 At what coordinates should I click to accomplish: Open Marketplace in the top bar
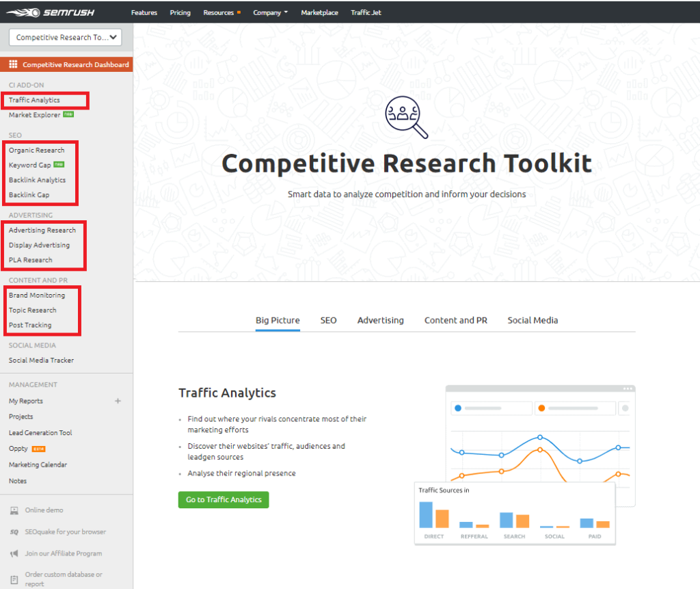pos(320,12)
